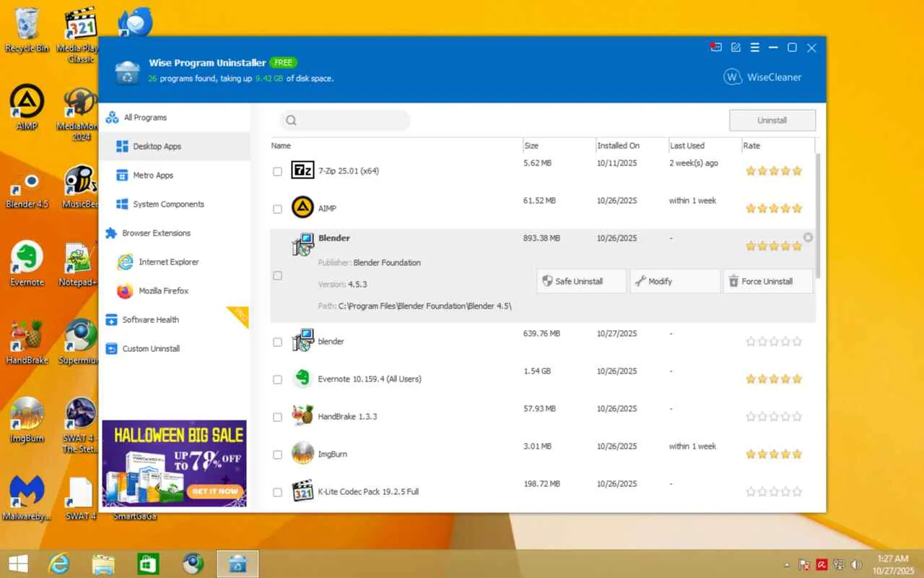The height and width of the screenshot is (578, 924).
Task: Open the hamburger menu in the title bar
Action: point(754,48)
